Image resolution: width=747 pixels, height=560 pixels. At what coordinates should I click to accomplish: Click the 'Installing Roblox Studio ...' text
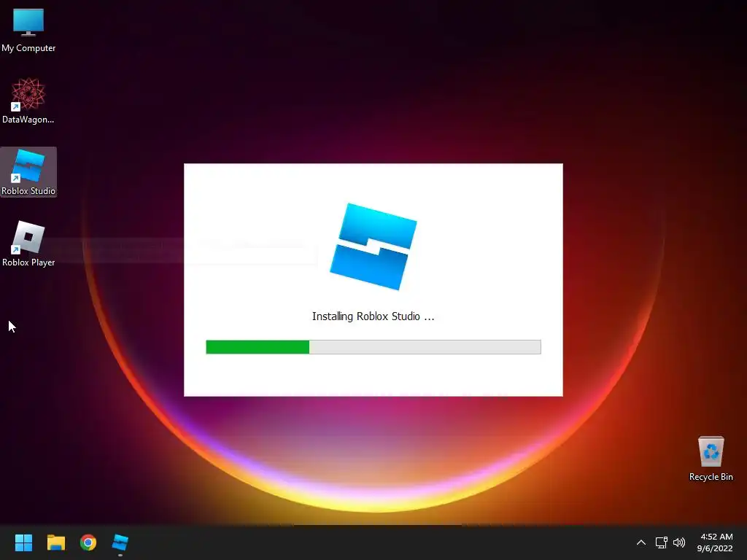[x=373, y=316]
